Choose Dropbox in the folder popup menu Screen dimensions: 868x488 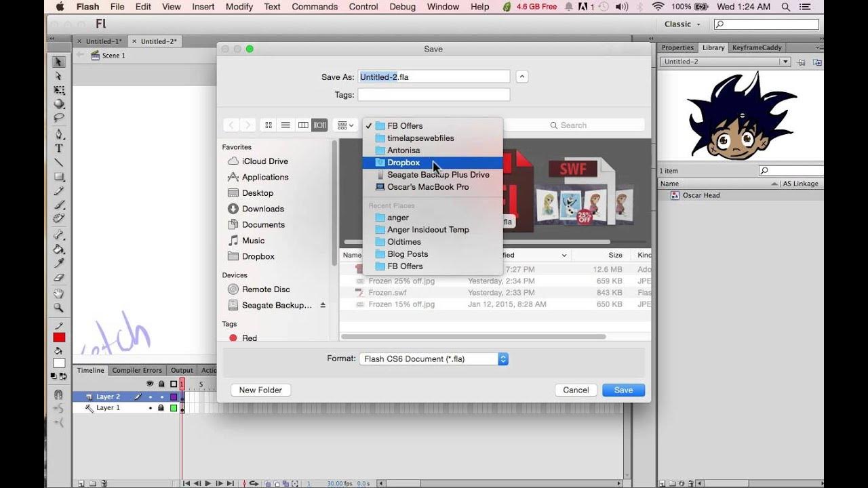coord(433,163)
